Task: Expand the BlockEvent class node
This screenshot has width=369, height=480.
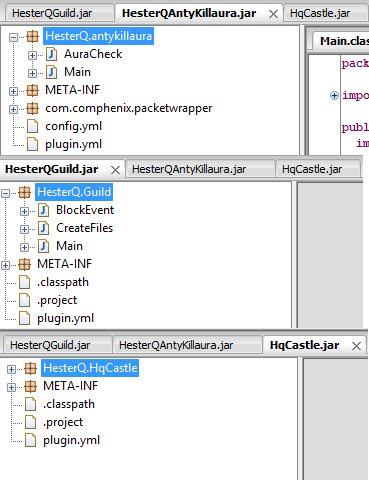Action: pyautogui.click(x=24, y=211)
